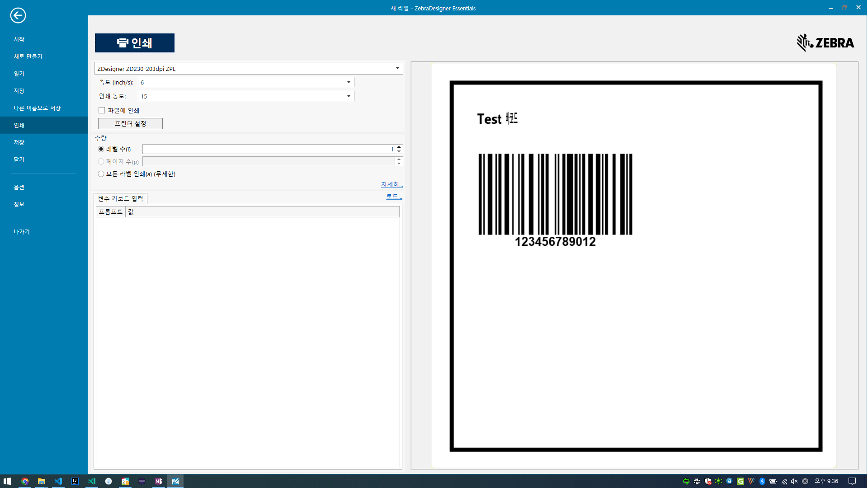The width and height of the screenshot is (868, 488).
Task: Click the 자세히... link
Action: 392,184
